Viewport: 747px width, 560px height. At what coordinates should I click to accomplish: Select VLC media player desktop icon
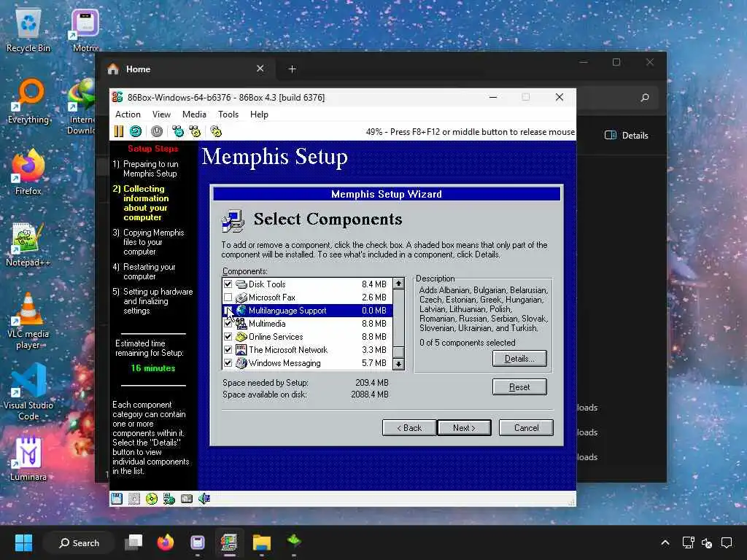[x=28, y=321]
